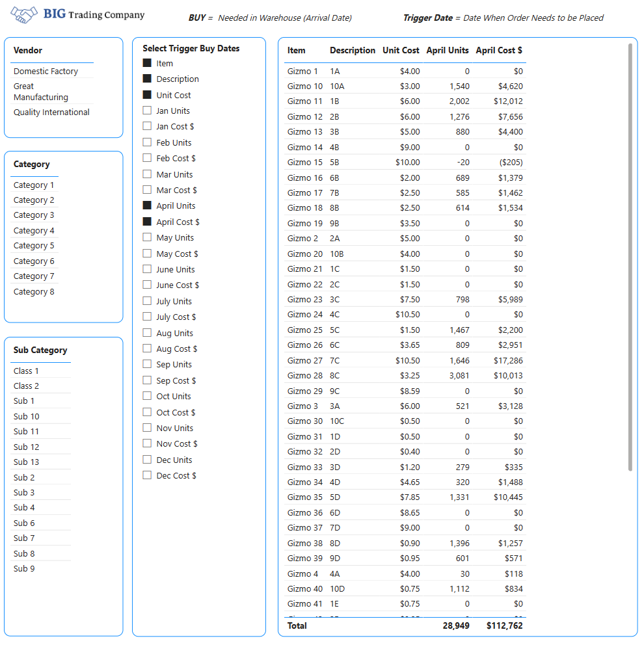
Task: Select Quality International vendor
Action: pyautogui.click(x=51, y=112)
